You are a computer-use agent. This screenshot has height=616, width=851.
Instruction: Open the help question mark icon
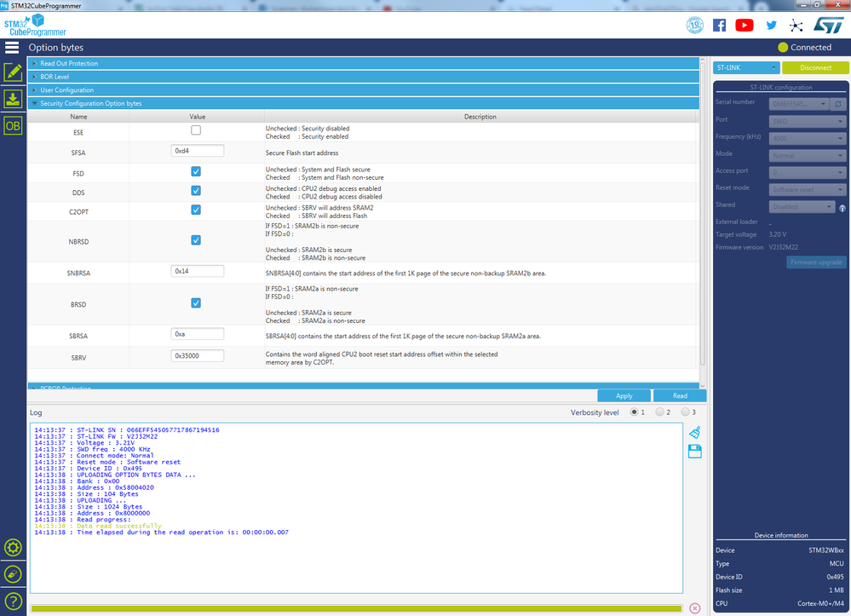[13, 601]
